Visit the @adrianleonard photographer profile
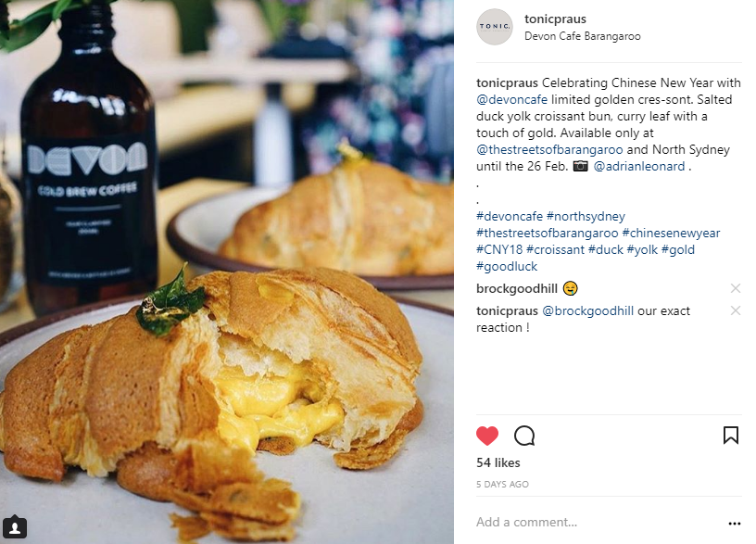Screen dimensions: 756x544 (639, 167)
